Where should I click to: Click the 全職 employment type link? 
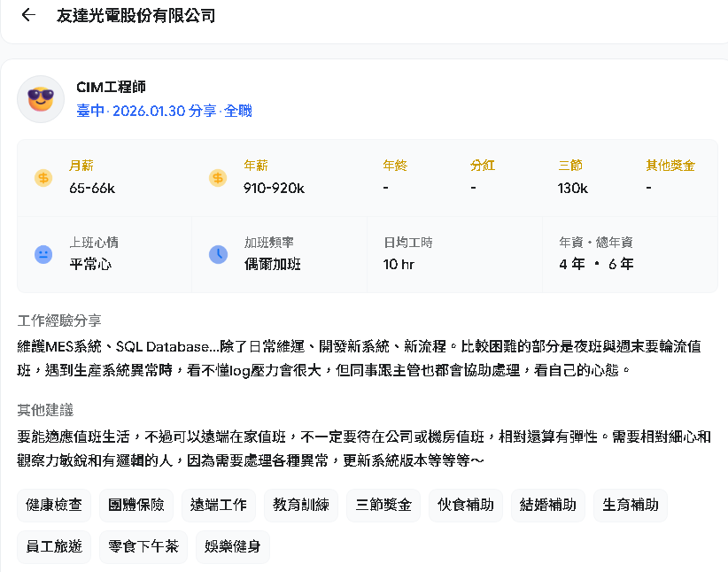(x=237, y=111)
